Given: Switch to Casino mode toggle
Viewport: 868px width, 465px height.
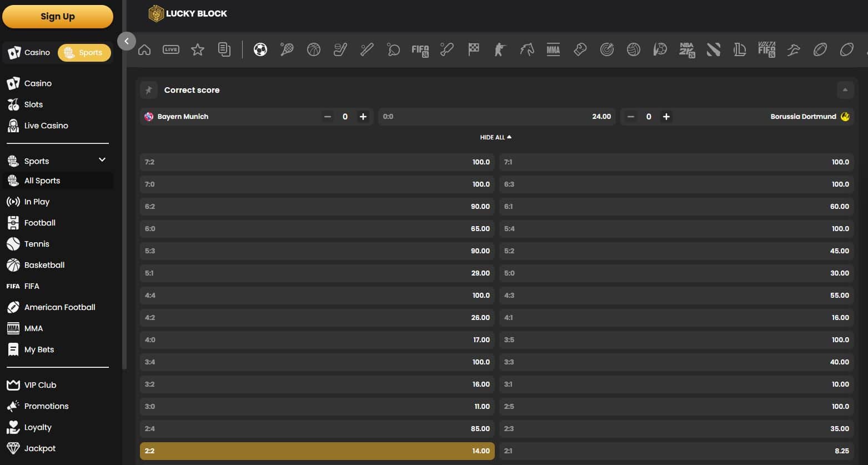Looking at the screenshot, I should (x=29, y=53).
